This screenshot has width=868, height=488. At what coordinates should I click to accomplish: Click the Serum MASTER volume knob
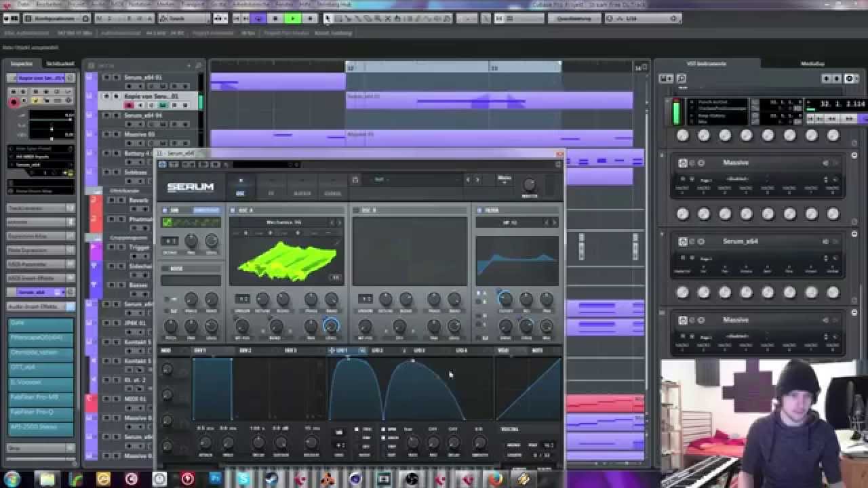tap(530, 184)
